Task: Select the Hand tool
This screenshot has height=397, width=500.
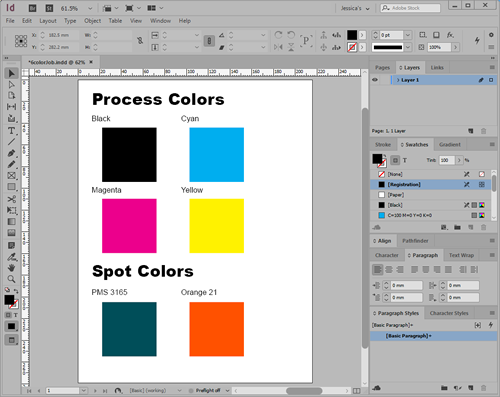Action: tap(11, 268)
